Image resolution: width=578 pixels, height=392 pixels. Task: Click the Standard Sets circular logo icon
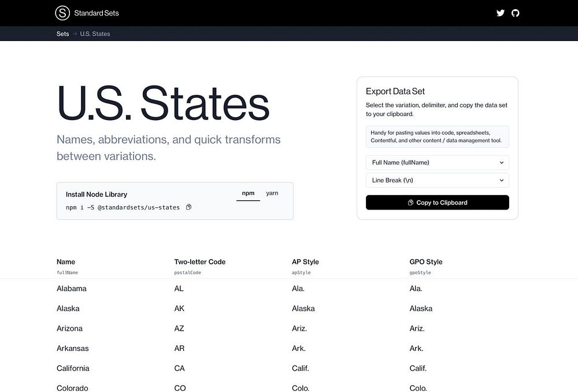pyautogui.click(x=62, y=13)
